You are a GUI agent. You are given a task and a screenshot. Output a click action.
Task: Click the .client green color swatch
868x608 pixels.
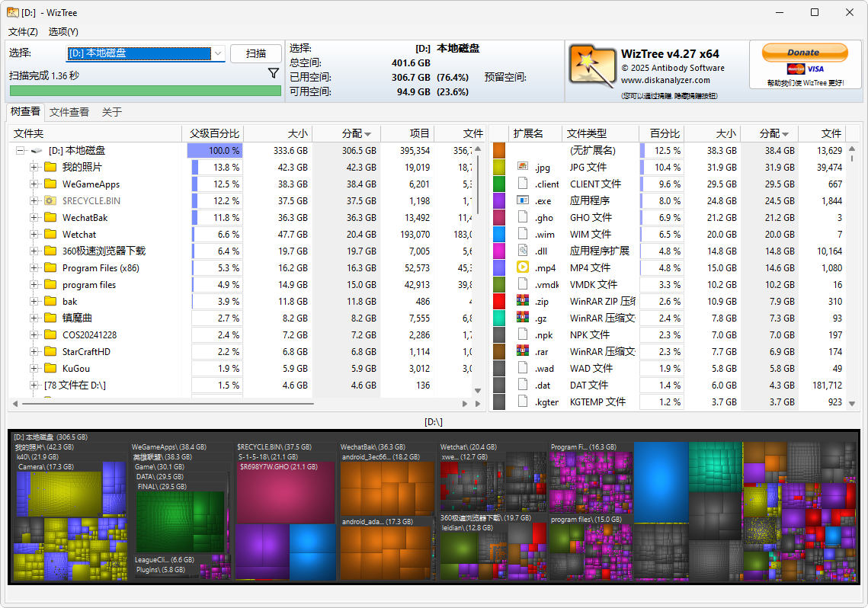pos(499,184)
